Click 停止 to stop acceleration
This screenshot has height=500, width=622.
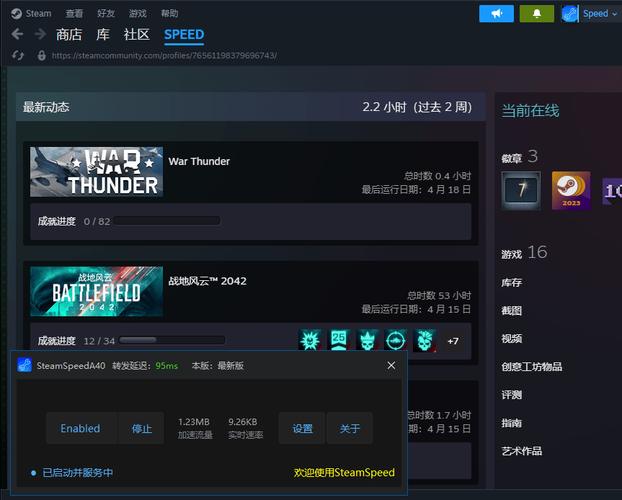pos(142,428)
